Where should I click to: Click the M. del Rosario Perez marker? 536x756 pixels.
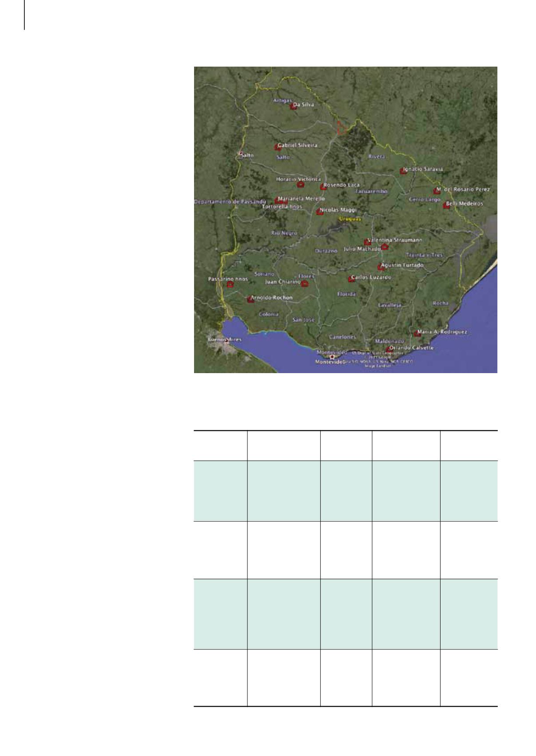[x=437, y=191]
